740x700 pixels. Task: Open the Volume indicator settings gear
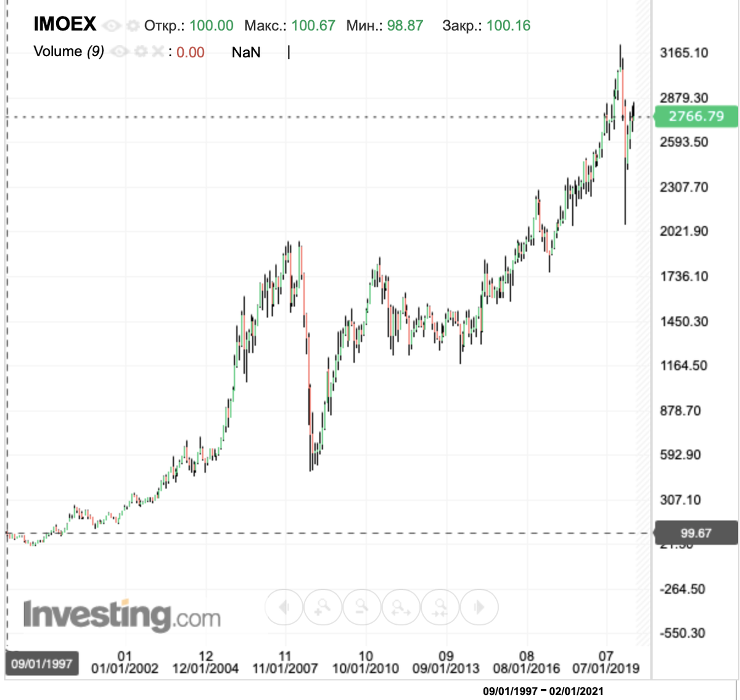[x=141, y=52]
